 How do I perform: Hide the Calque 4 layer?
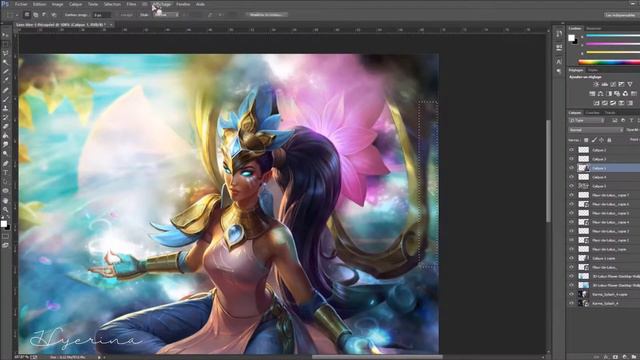(572, 177)
